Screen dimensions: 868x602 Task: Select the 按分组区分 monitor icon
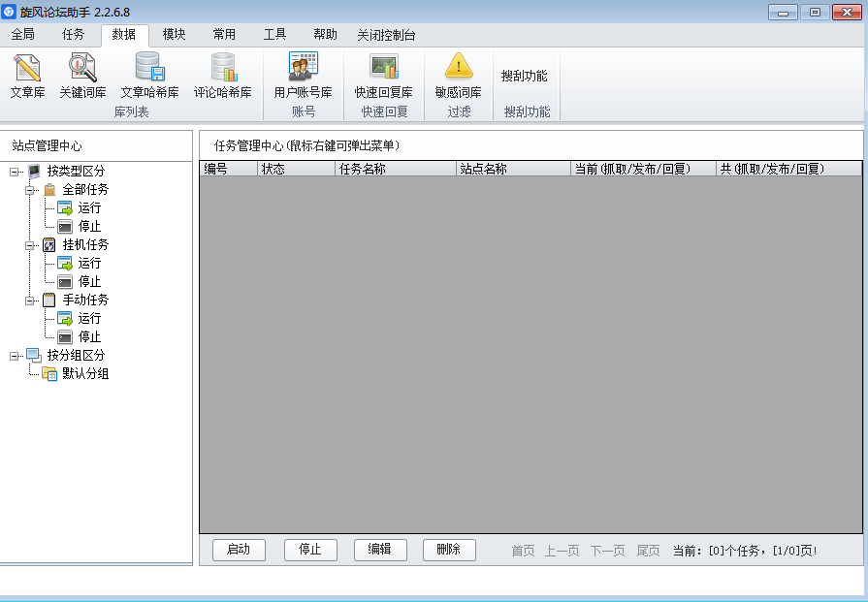(34, 355)
